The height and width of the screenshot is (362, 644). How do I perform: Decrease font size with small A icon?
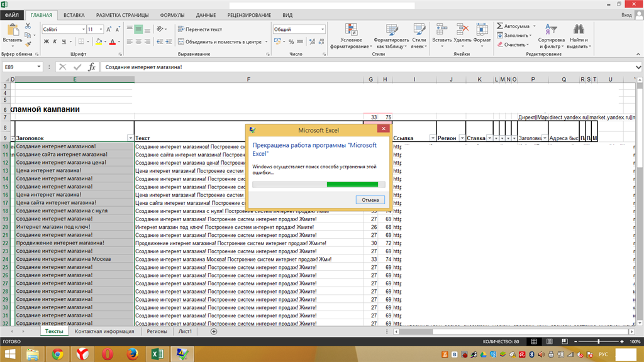[118, 29]
